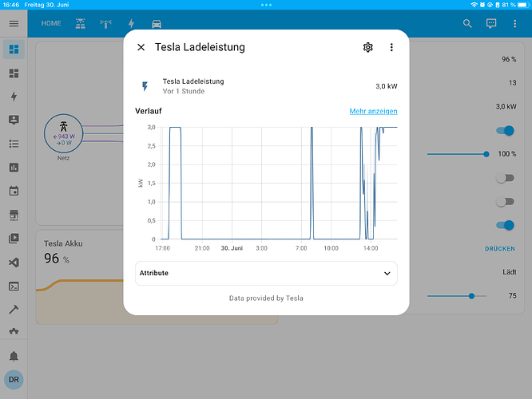The height and width of the screenshot is (399, 532).
Task: Toggle the first disabled switch below 100 %
Action: tap(505, 178)
